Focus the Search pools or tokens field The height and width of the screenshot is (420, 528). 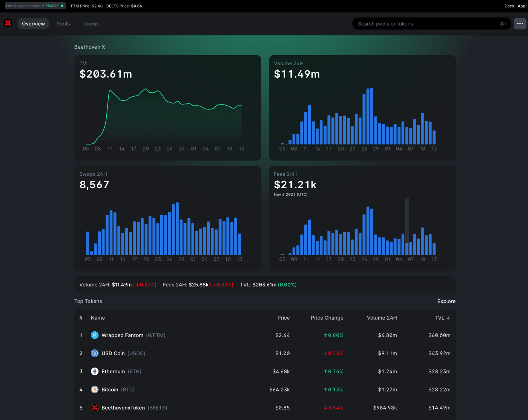(432, 23)
